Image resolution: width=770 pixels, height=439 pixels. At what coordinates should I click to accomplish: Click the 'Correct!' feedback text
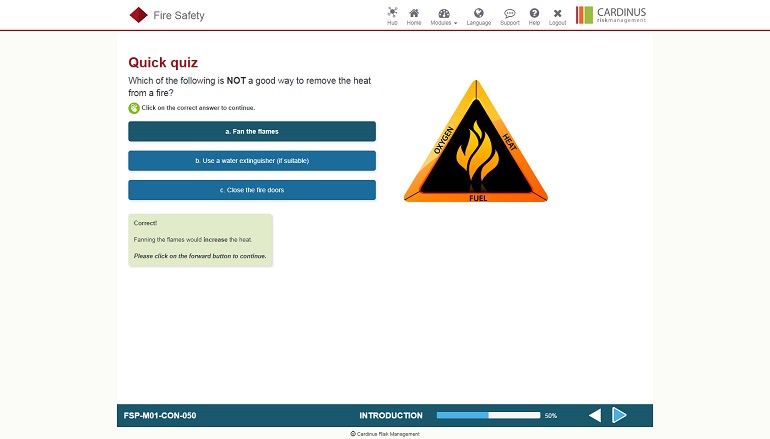(145, 223)
